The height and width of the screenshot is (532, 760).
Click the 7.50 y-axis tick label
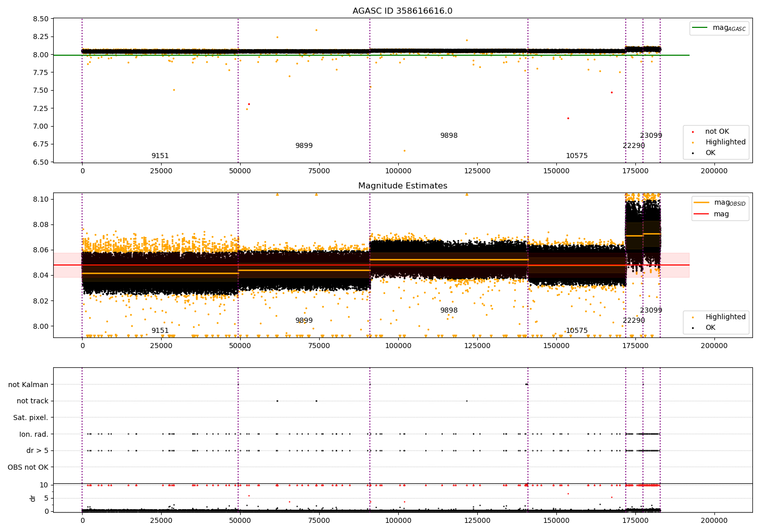pos(41,91)
